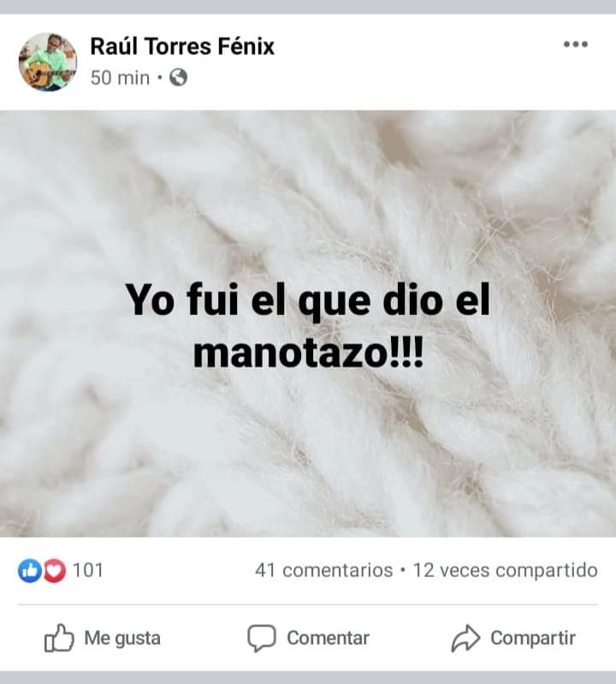Viewport: 616px width, 684px height.
Task: Select the Compartir button label
Action: 533,638
